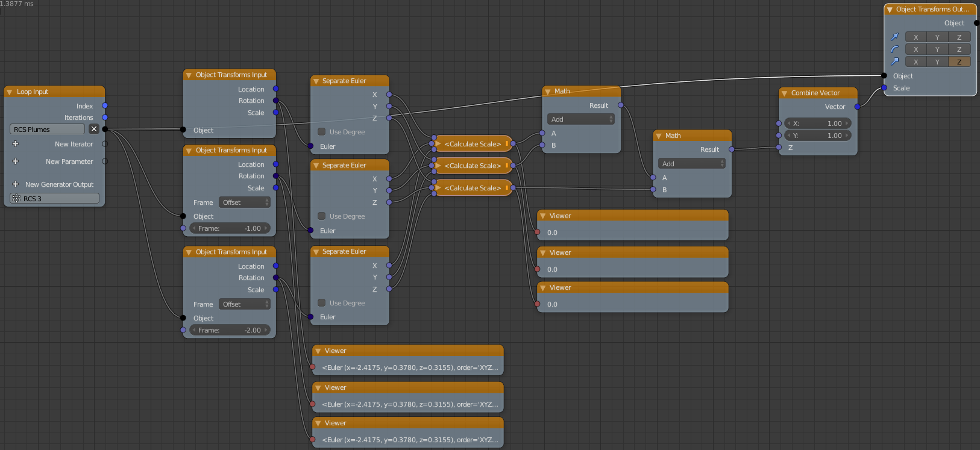The image size is (980, 450).
Task: Click the orange bars icon on bottom Calculate Scale node
Action: click(507, 188)
